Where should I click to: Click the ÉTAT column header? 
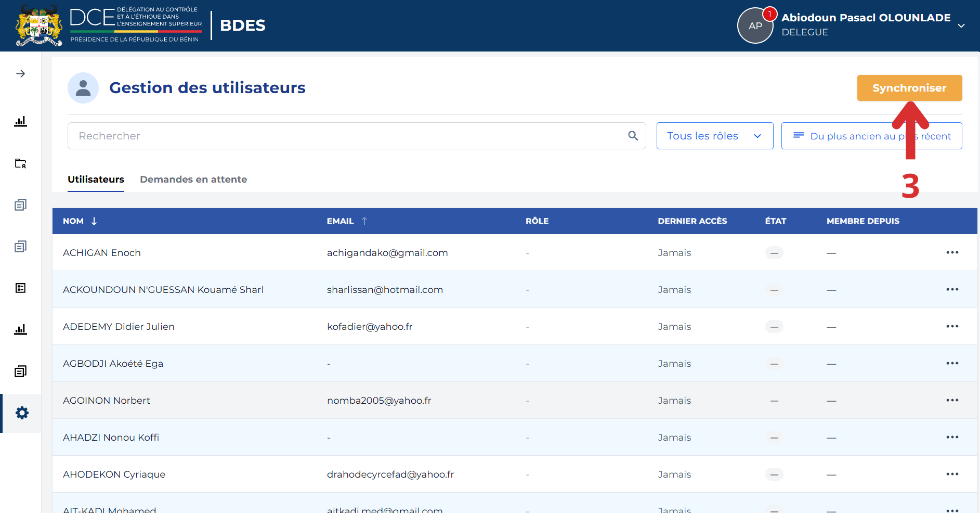tap(776, 221)
